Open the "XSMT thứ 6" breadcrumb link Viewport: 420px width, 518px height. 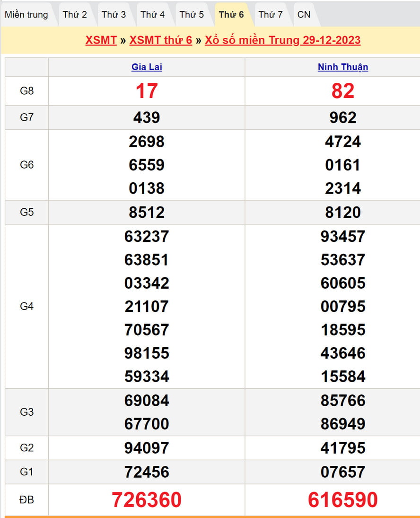pyautogui.click(x=161, y=40)
